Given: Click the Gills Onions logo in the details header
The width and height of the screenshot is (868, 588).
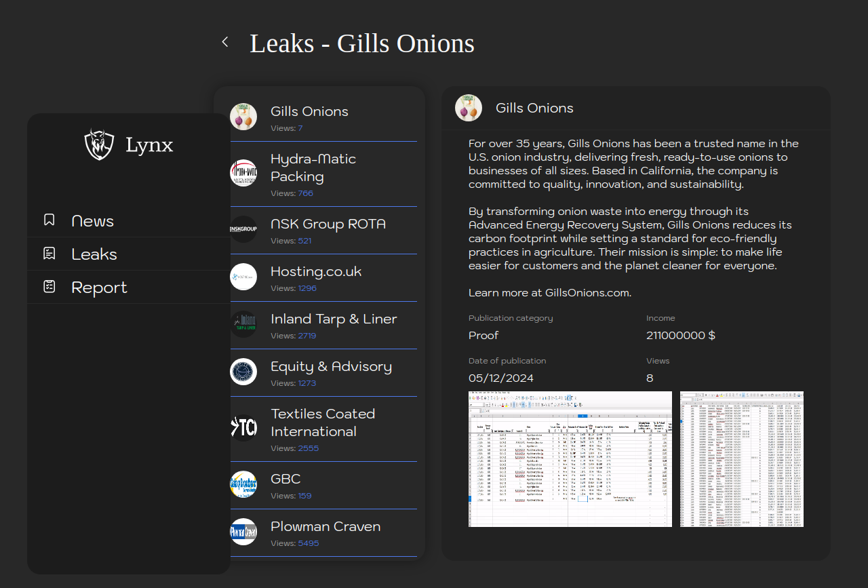Looking at the screenshot, I should point(469,108).
